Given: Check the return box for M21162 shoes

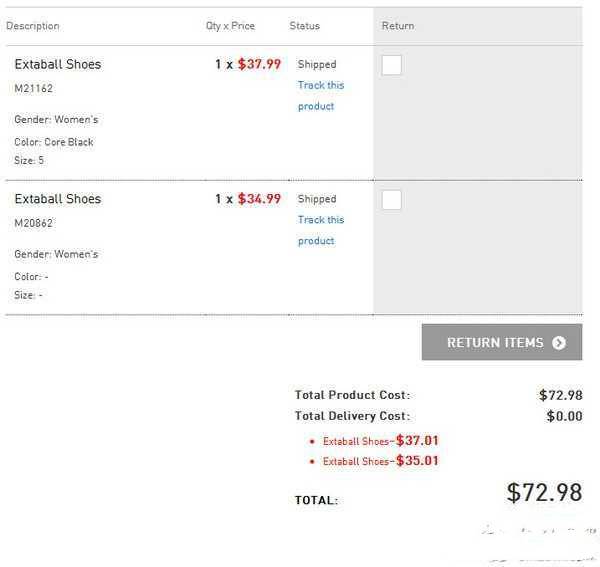Looking at the screenshot, I should coord(391,65).
